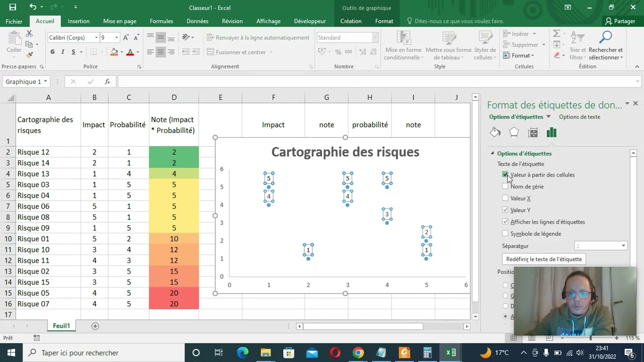Toggle Italic formatting
The height and width of the screenshot is (362, 644).
pyautogui.click(x=63, y=52)
